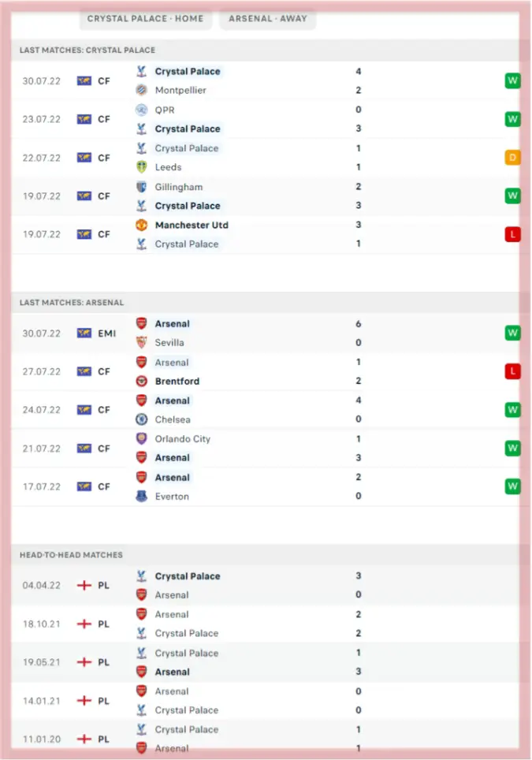
Task: Click the Manchester Utd crest icon
Action: 142,225
